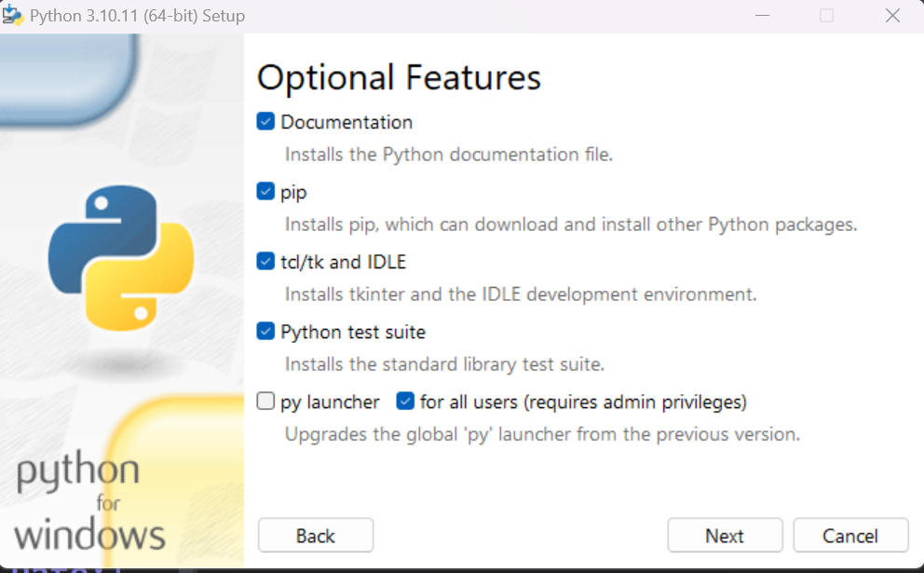924x573 pixels.
Task: Click the 'python for windows' banner text
Action: pos(90,503)
